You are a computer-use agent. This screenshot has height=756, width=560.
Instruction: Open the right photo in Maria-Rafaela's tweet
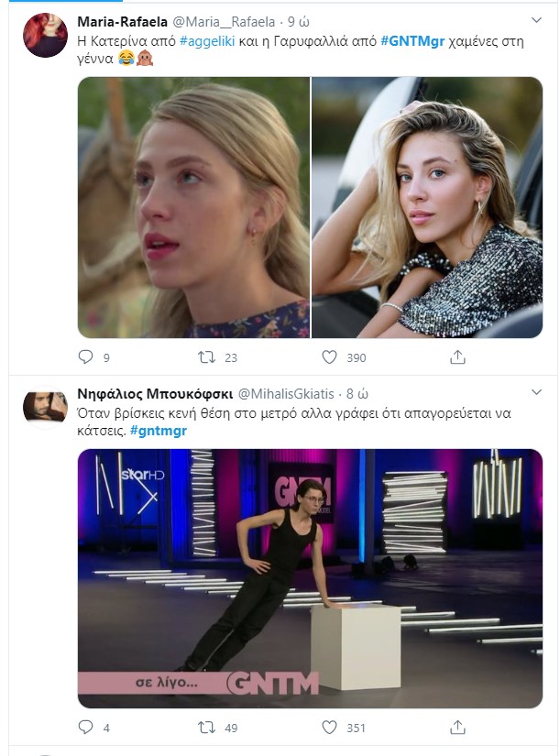tap(427, 207)
